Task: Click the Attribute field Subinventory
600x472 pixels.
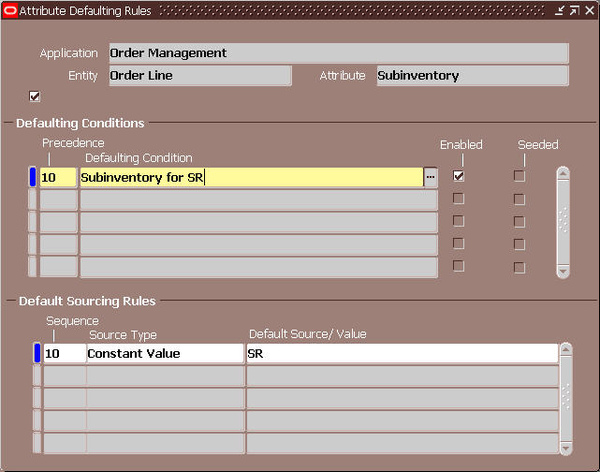Action: click(x=473, y=75)
